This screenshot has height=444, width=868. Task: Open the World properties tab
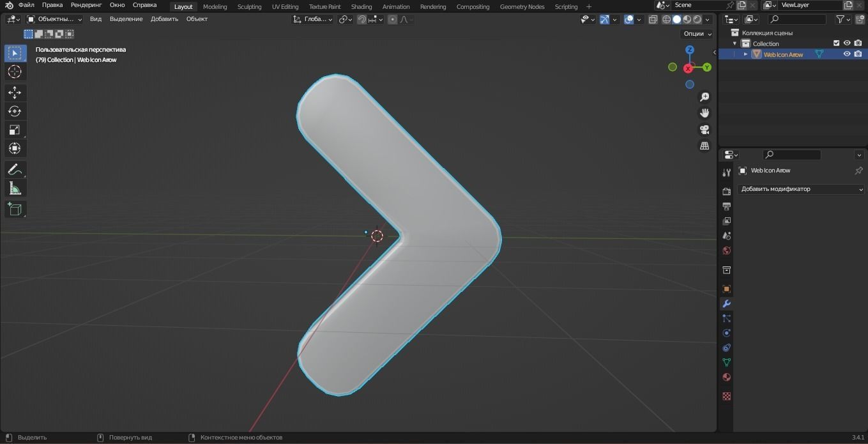[x=726, y=250]
